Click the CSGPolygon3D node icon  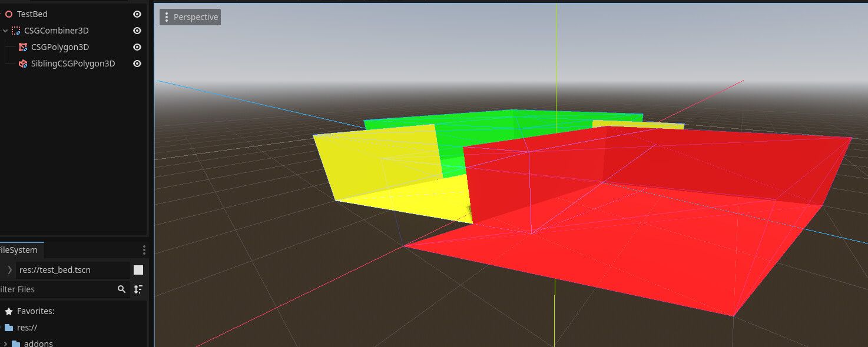pos(22,47)
